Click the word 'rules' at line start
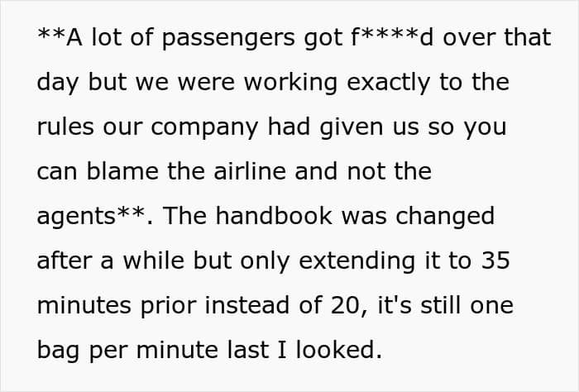Image resolution: width=579 pixels, height=392 pixels. tap(65, 127)
